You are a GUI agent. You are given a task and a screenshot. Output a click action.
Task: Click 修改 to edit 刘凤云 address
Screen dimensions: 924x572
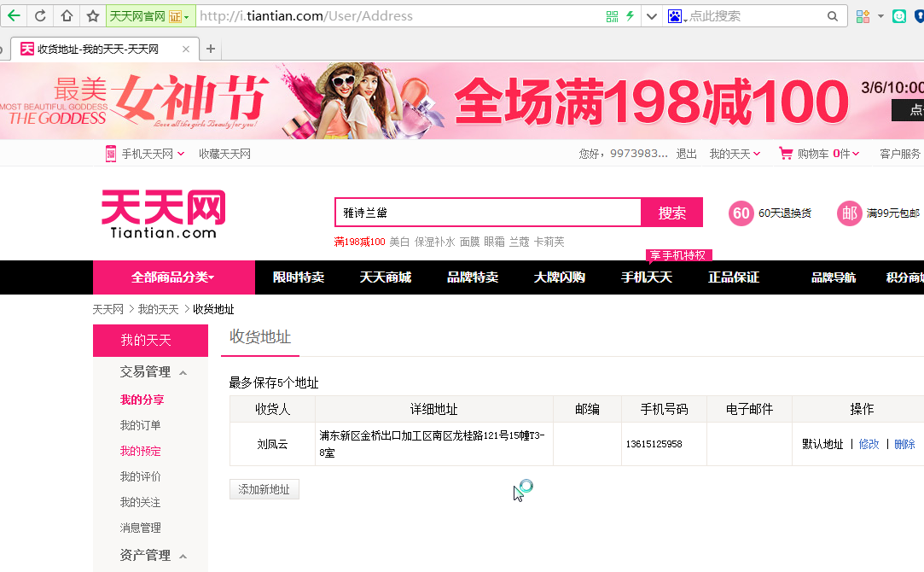click(869, 444)
